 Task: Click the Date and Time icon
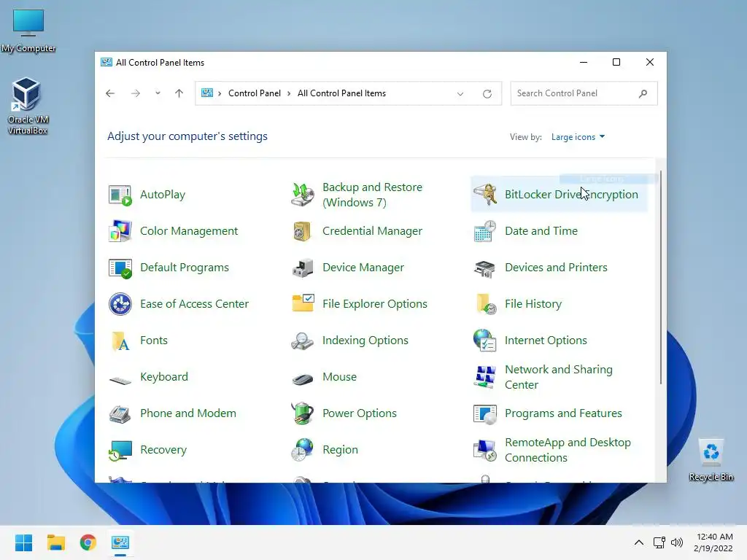(485, 231)
